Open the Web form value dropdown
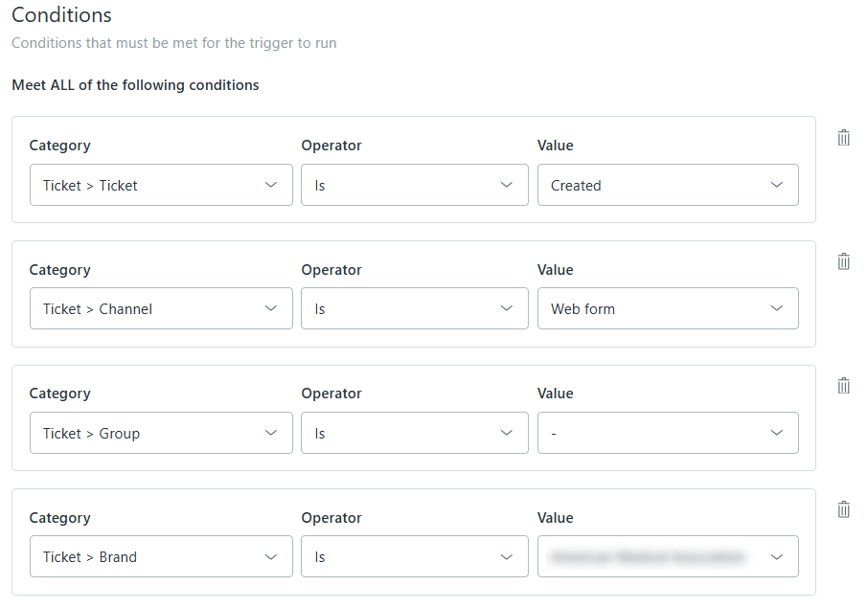 tap(667, 309)
